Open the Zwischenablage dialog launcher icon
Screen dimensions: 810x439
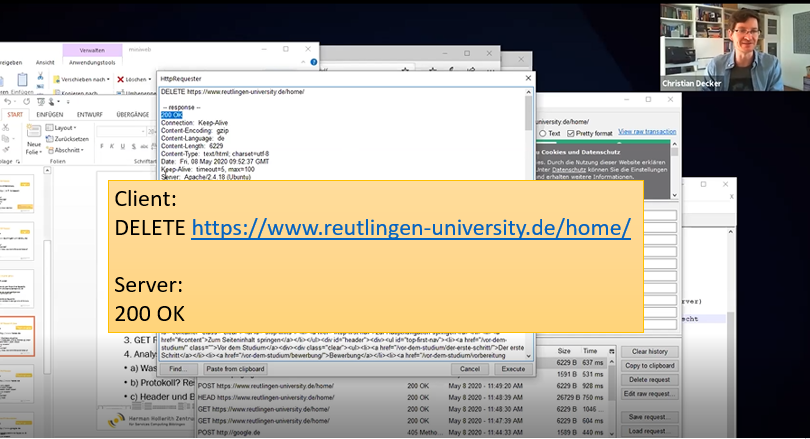coord(18,162)
